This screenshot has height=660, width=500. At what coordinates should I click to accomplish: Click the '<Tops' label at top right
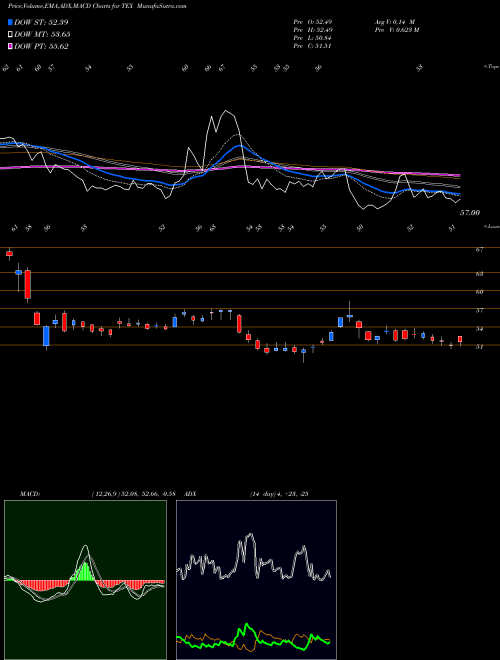click(491, 67)
